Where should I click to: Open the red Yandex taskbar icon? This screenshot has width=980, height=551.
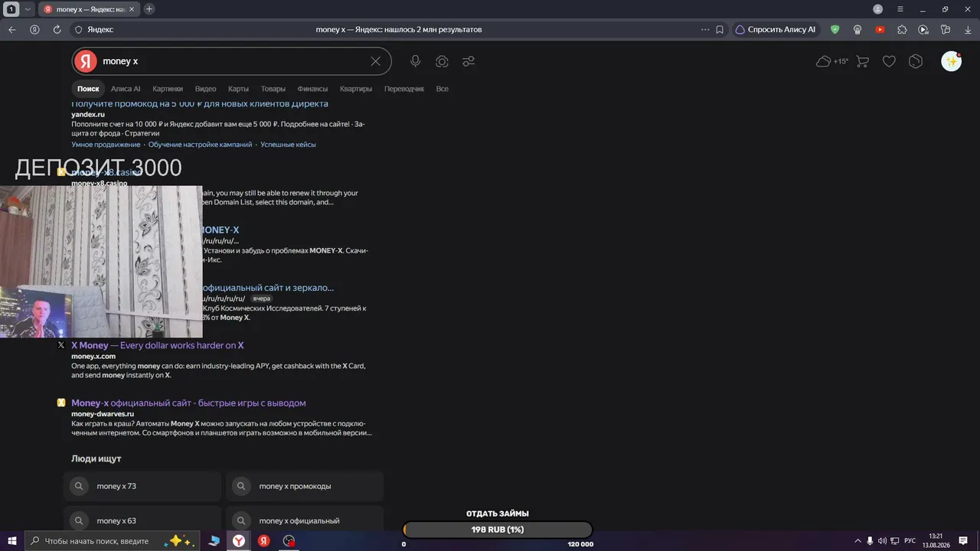click(x=263, y=540)
